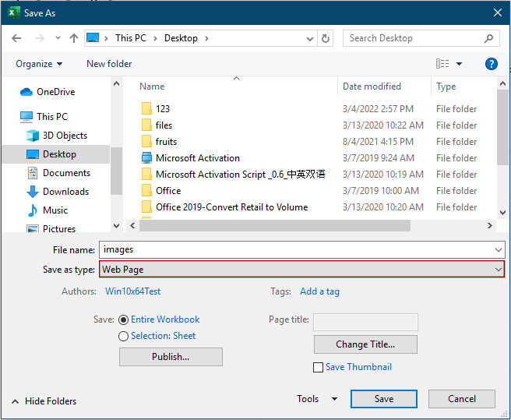Enable the Save Thumbnail checkbox

coord(318,367)
